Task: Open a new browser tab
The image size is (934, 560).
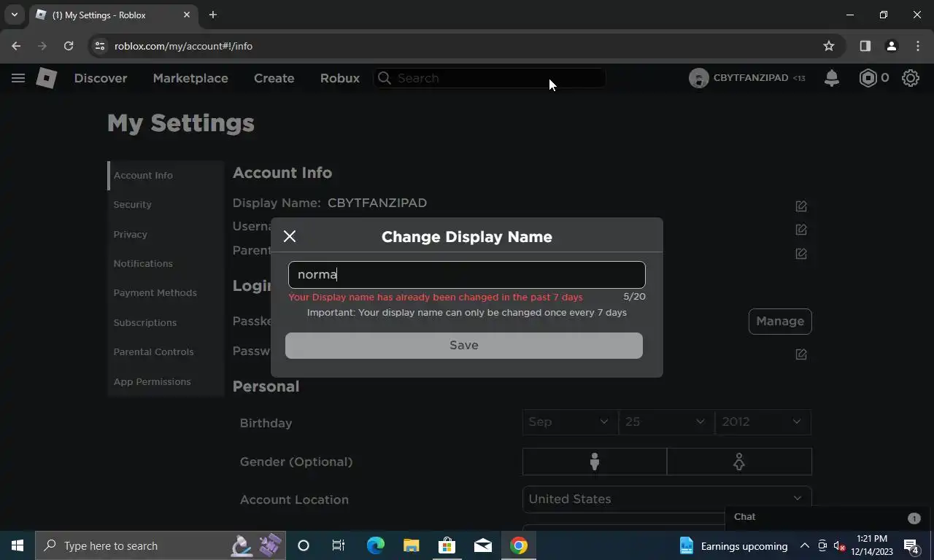Action: [212, 15]
